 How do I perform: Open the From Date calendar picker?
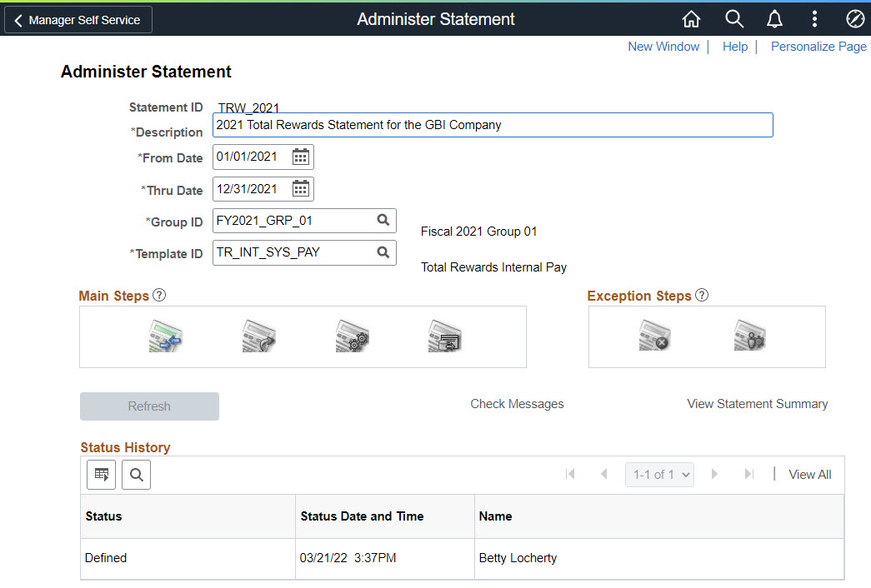point(301,157)
